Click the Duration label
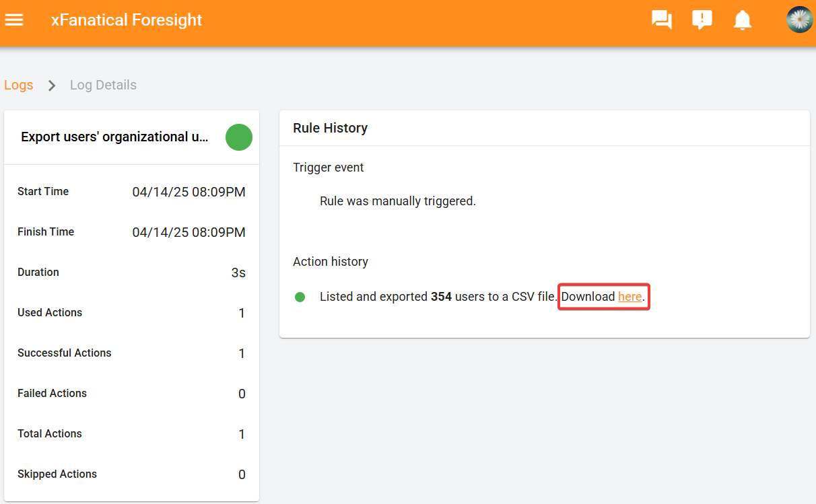The width and height of the screenshot is (816, 504). [38, 273]
